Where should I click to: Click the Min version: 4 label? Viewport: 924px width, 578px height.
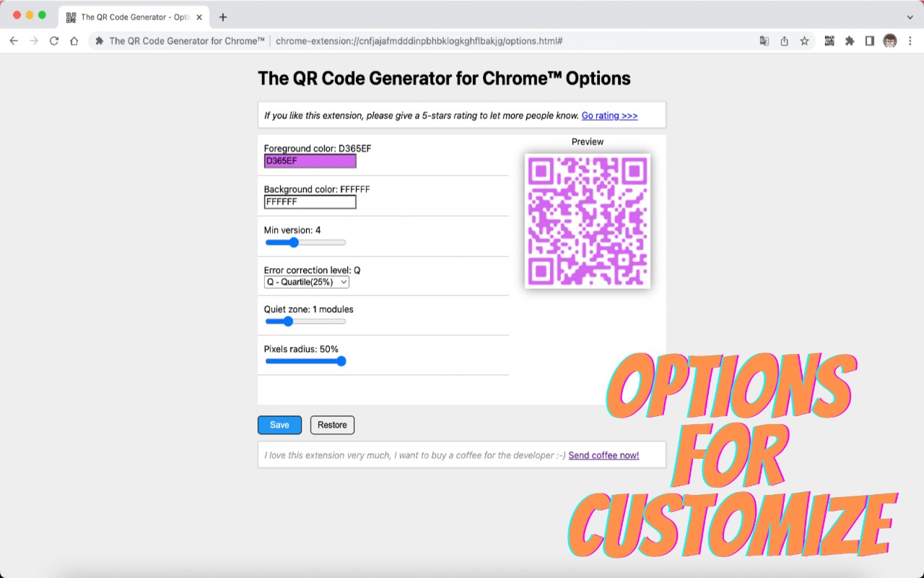(292, 230)
